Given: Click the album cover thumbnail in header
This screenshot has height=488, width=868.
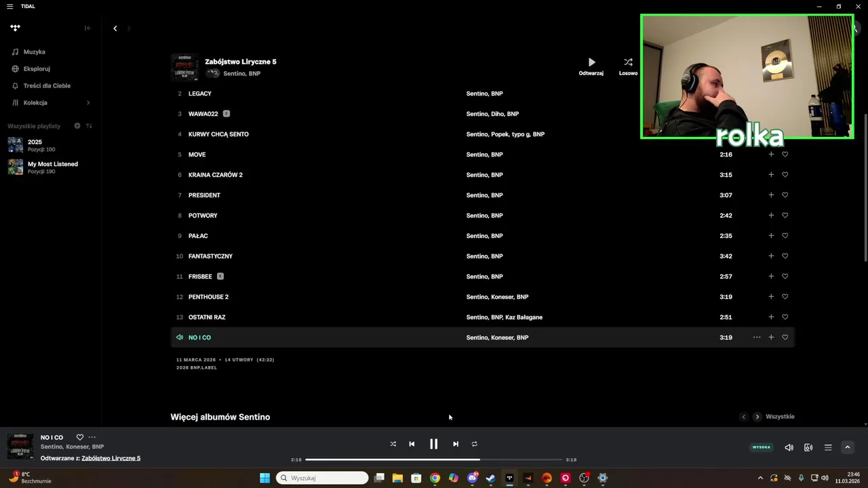Looking at the screenshot, I should pos(184,67).
